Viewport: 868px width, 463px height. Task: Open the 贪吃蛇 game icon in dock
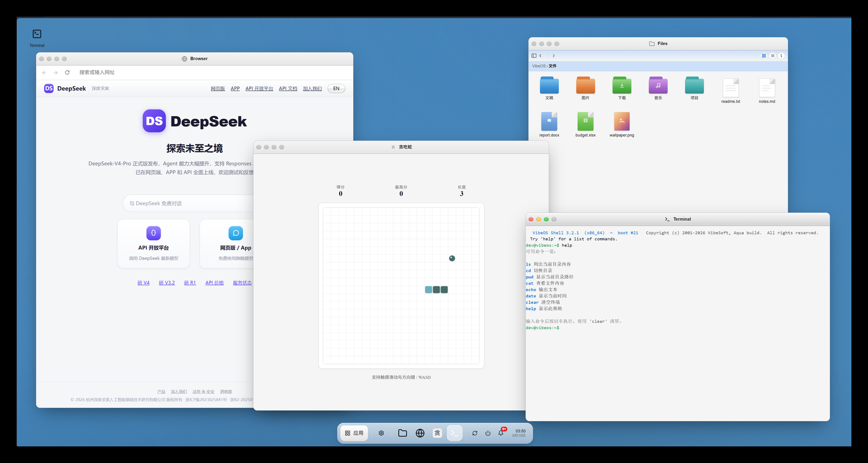point(437,433)
